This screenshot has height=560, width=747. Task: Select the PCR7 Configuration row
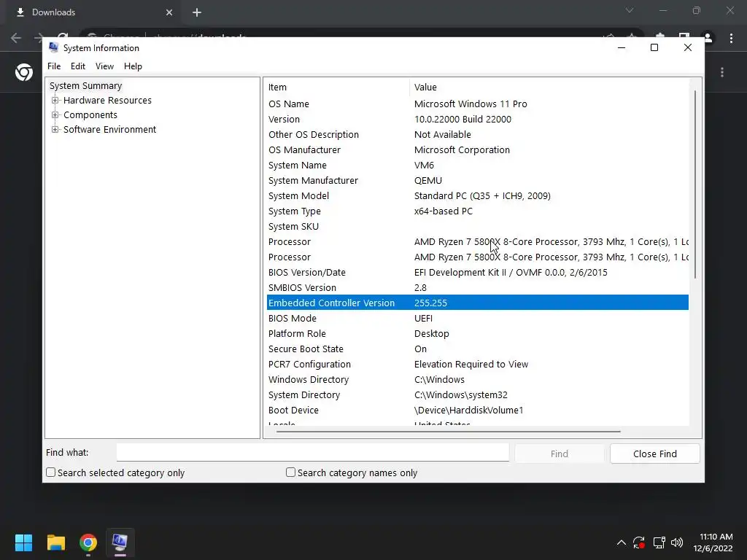coord(477,365)
